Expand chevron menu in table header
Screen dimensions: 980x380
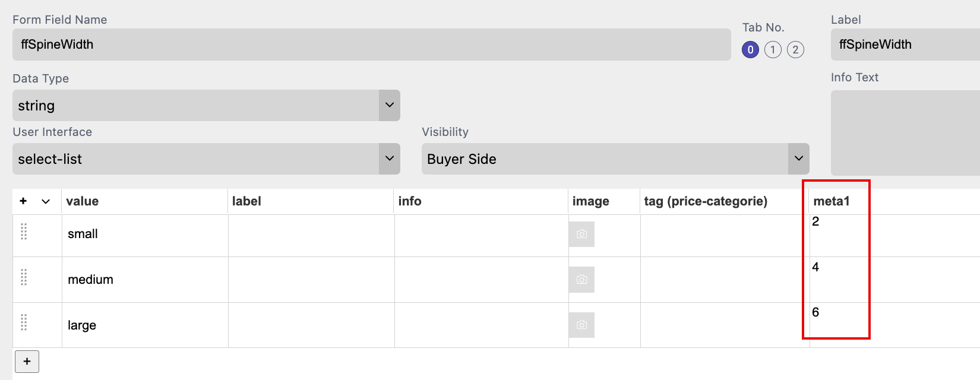click(46, 201)
